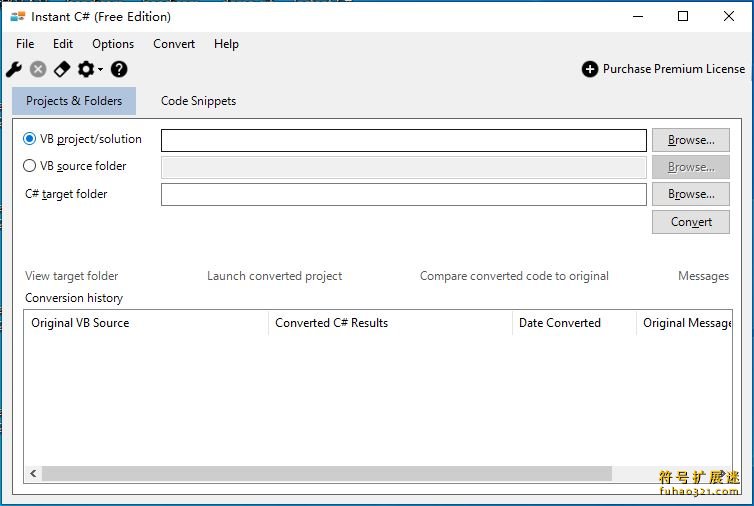Select the VB source folder radio button
This screenshot has height=506, width=754.
29,166
